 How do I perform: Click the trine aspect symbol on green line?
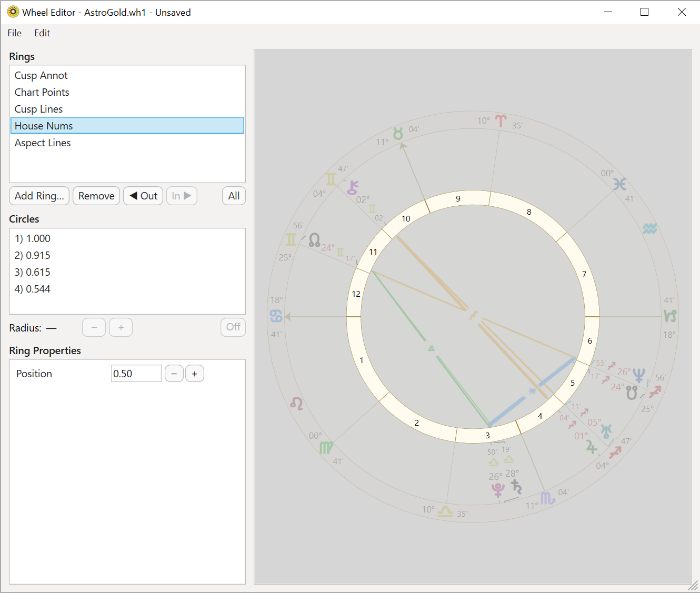click(x=431, y=348)
